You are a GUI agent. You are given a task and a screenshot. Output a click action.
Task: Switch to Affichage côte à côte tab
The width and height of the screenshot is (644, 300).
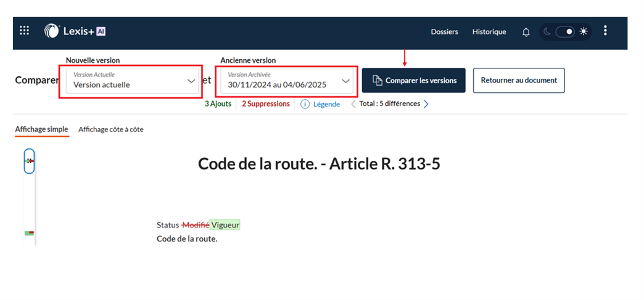pyautogui.click(x=110, y=129)
